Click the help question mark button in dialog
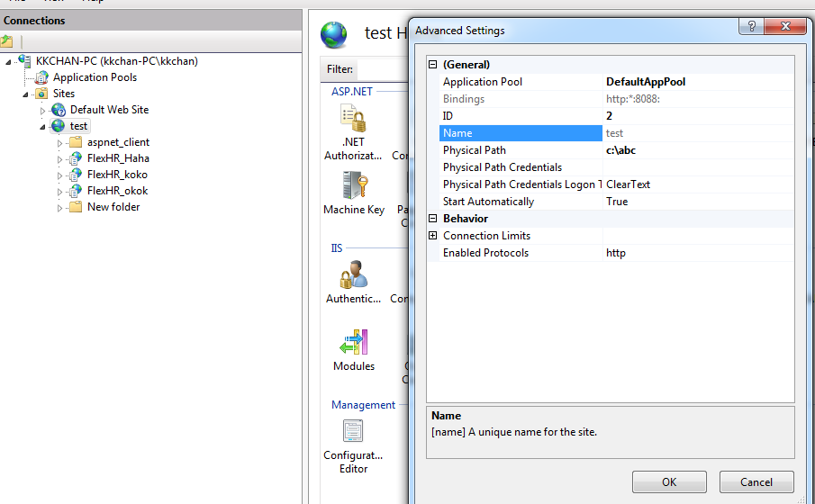This screenshot has height=504, width=815. (752, 26)
